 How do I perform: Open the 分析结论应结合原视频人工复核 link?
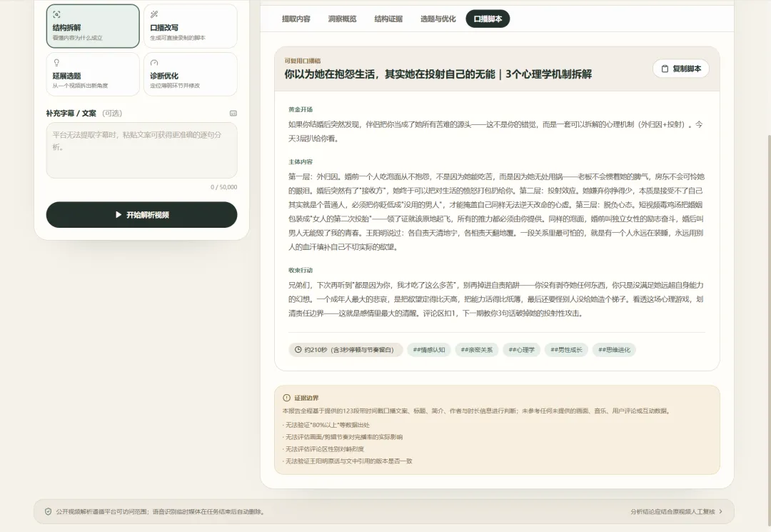(x=676, y=511)
